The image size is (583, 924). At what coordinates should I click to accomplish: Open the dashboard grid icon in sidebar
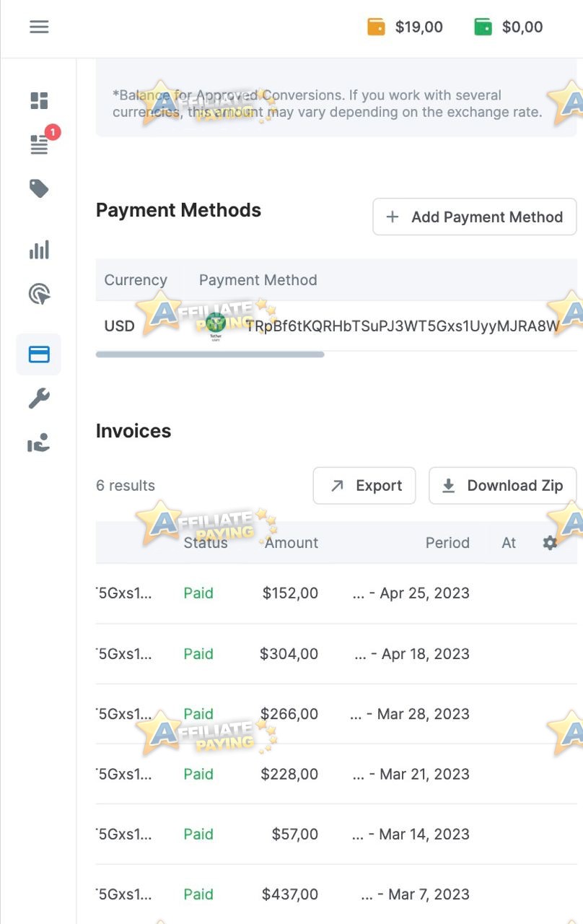tap(38, 100)
